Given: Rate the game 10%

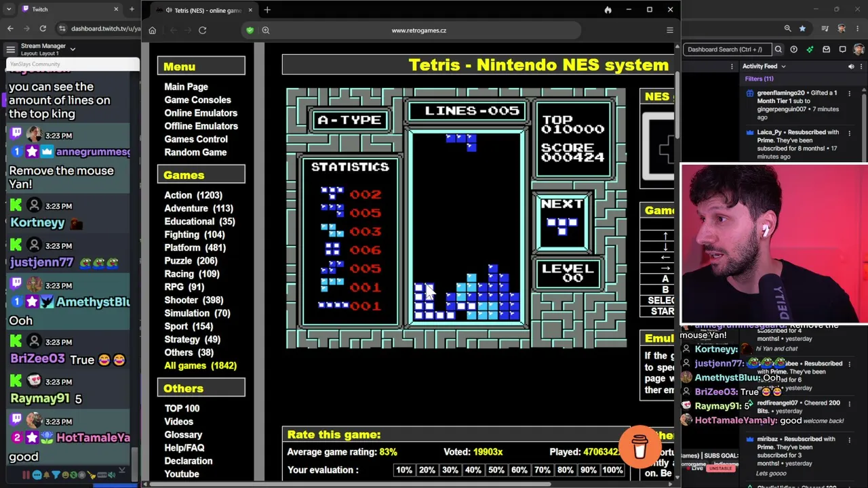Looking at the screenshot, I should 404,470.
